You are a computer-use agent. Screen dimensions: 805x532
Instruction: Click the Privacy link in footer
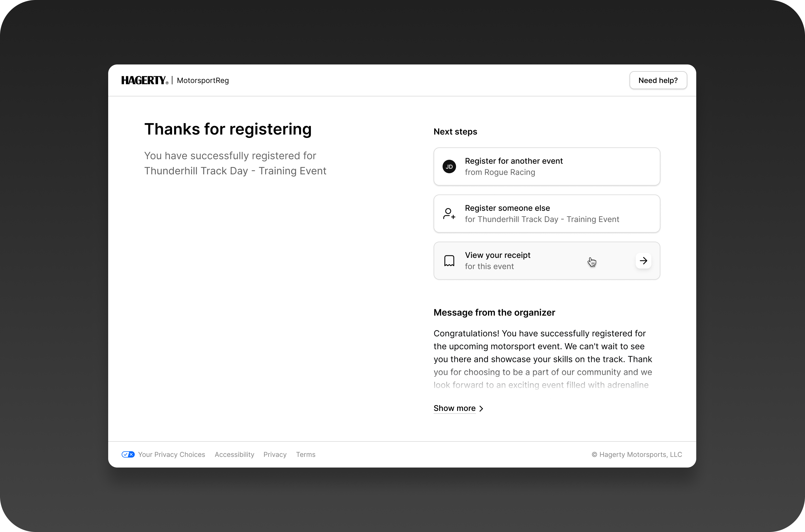tap(275, 454)
